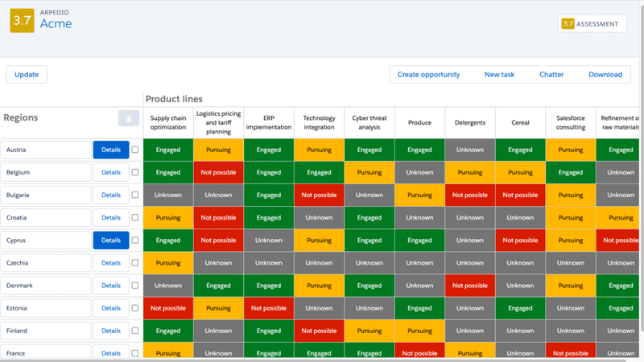Open the Chatter action
The image size is (644, 362).
[551, 74]
